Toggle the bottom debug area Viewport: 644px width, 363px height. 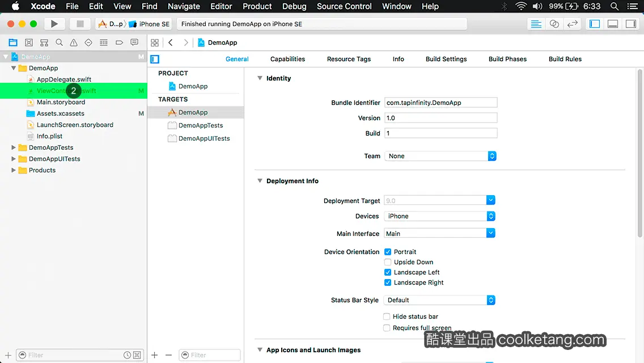pos(613,24)
